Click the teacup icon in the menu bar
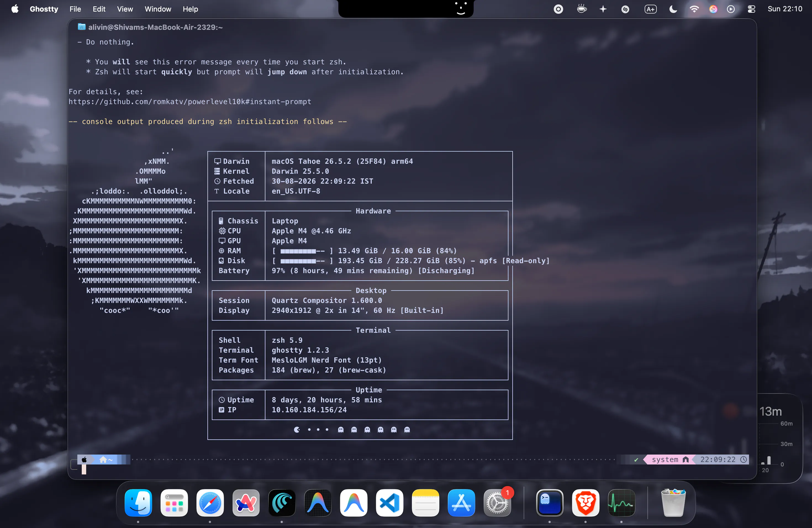 pyautogui.click(x=582, y=9)
